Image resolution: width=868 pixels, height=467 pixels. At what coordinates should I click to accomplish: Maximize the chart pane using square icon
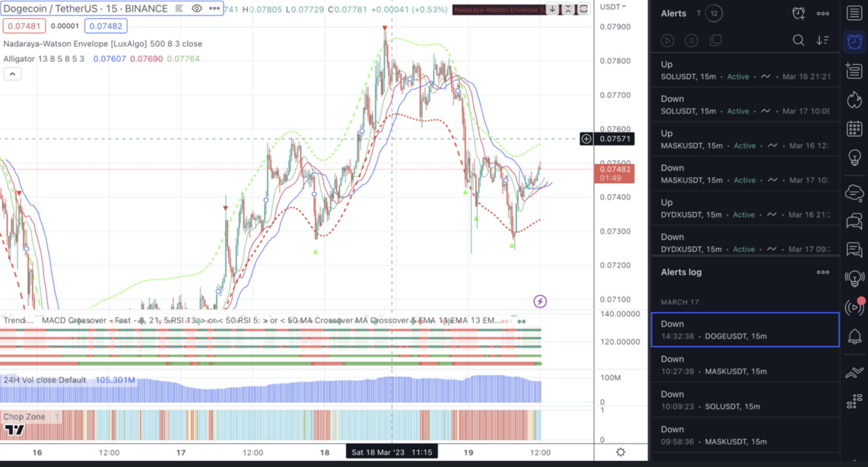[583, 9]
